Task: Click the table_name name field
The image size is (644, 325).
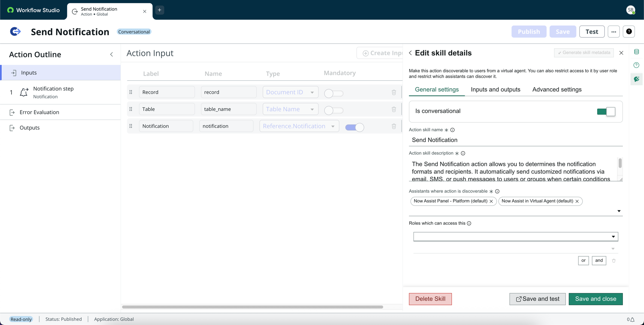Action: click(x=229, y=109)
